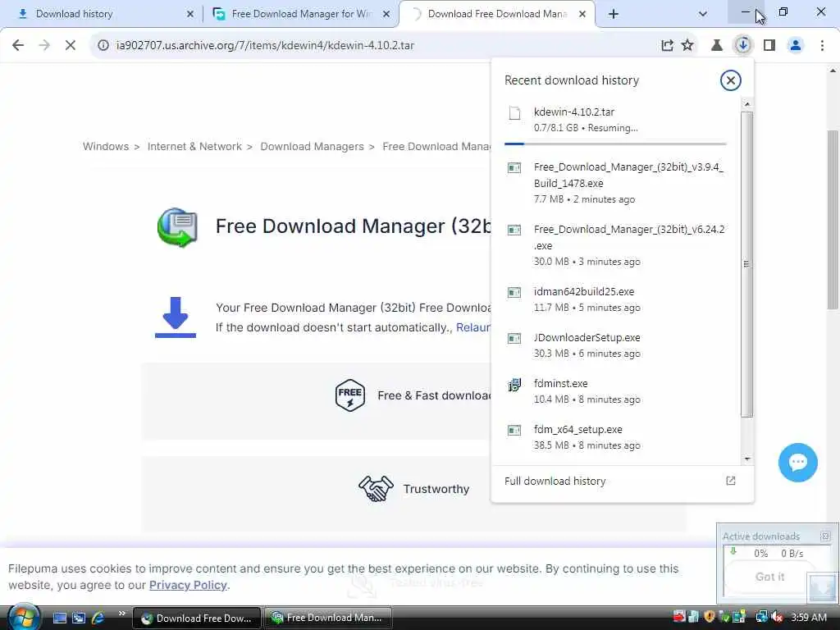
Task: Expand the tab search chevron
Action: click(x=703, y=14)
